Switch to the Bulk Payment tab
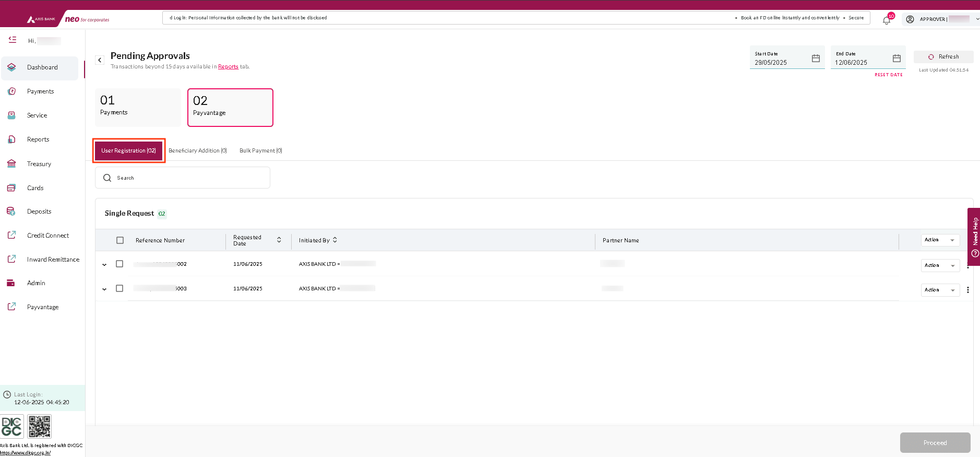Viewport: 980px width, 457px height. 261,150
